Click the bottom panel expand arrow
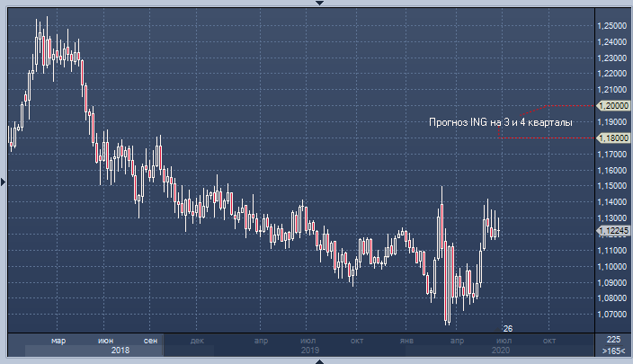 coord(316,360)
